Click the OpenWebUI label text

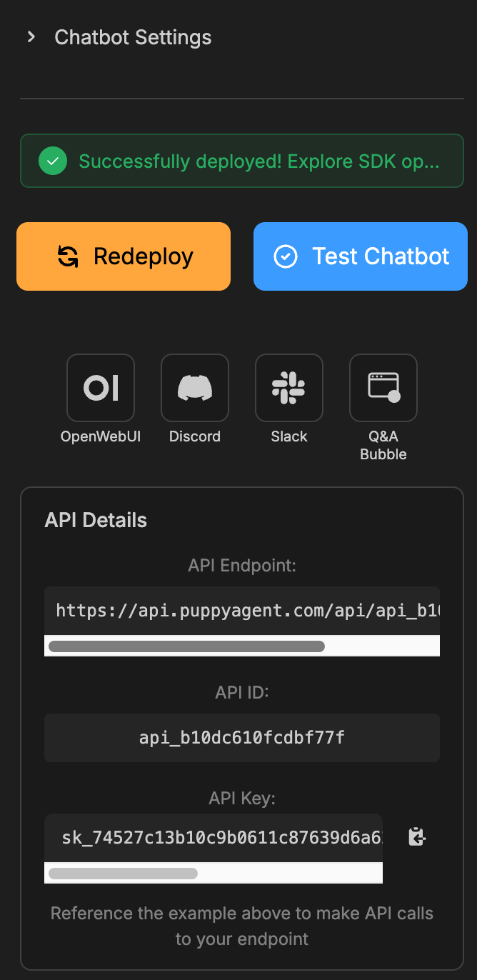(101, 436)
